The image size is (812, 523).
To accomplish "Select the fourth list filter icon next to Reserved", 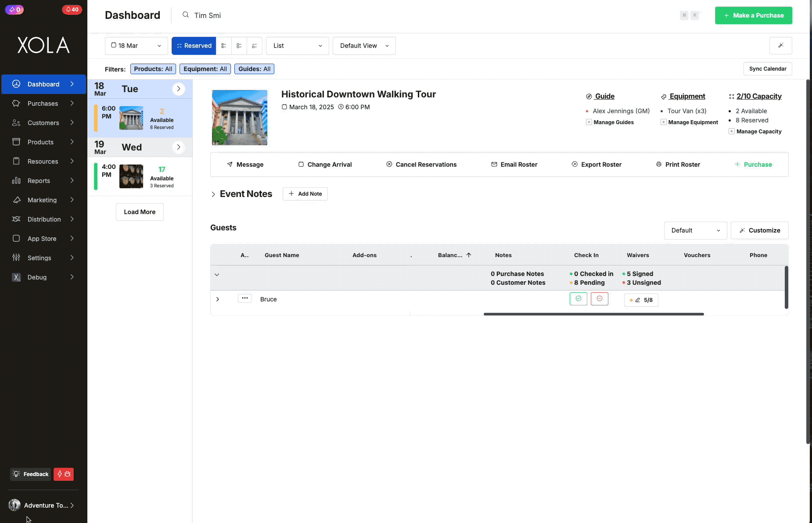I will click(x=254, y=46).
